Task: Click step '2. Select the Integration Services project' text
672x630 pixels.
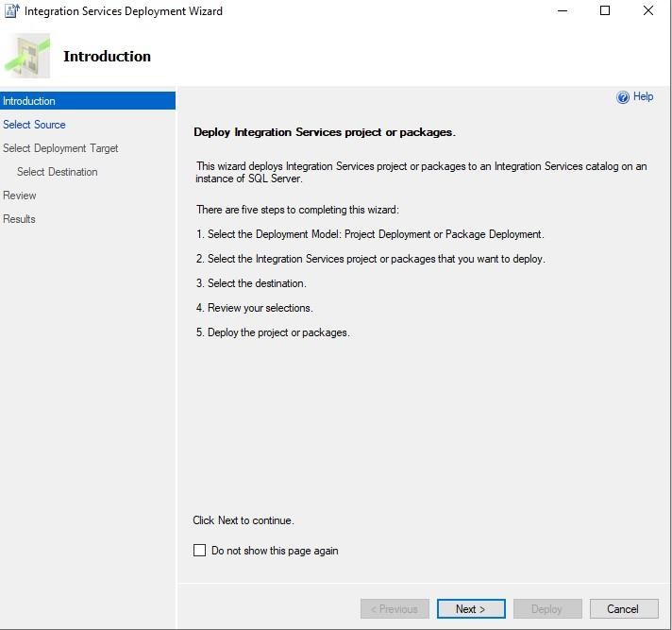Action: pyautogui.click(x=370, y=259)
